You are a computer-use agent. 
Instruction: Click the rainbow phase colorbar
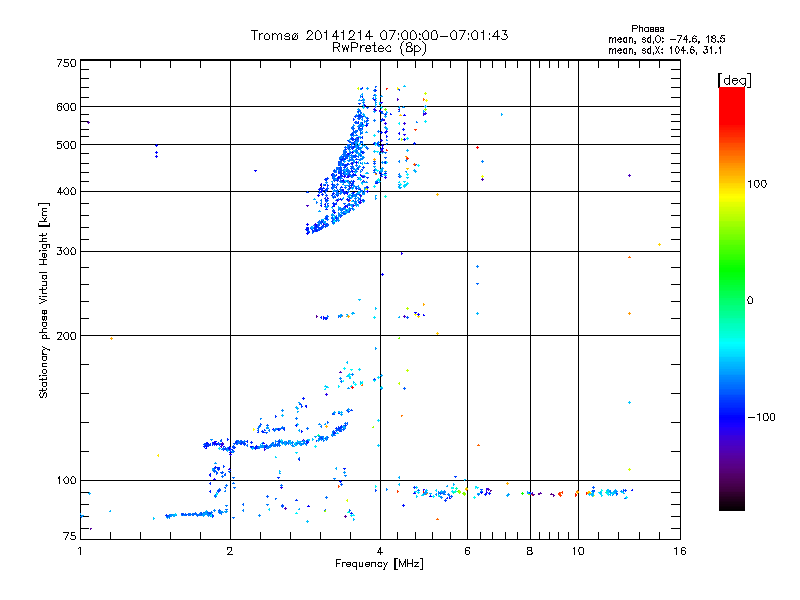pyautogui.click(x=732, y=298)
